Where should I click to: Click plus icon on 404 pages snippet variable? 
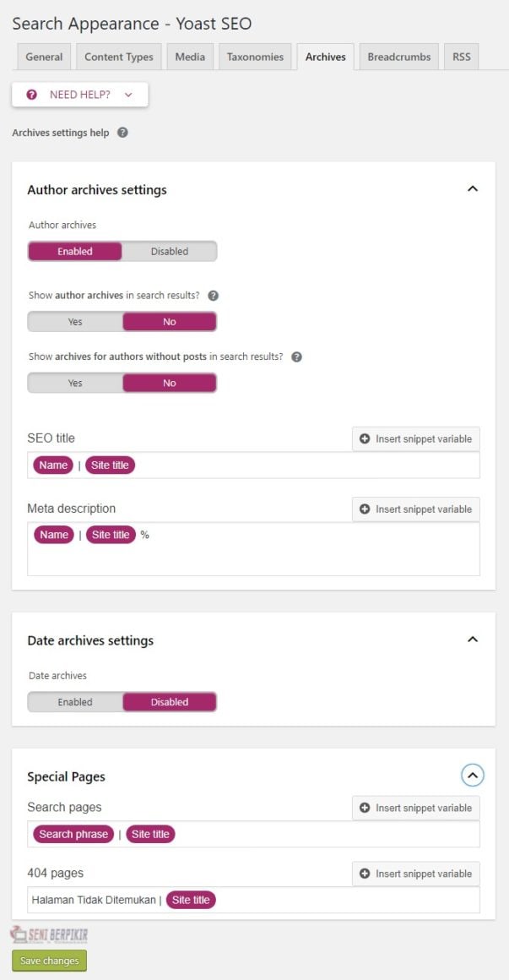366,874
